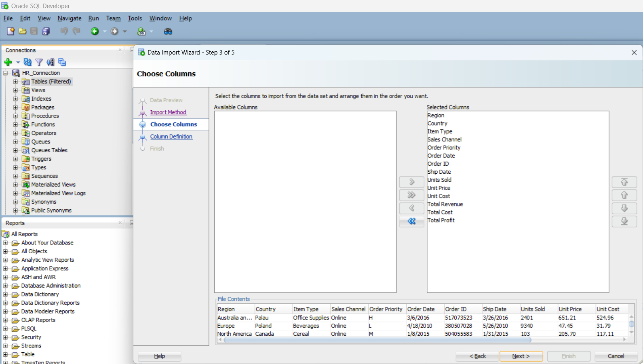This screenshot has width=643, height=364.
Task: Click the green plus New Connection icon
Action: (x=8, y=62)
